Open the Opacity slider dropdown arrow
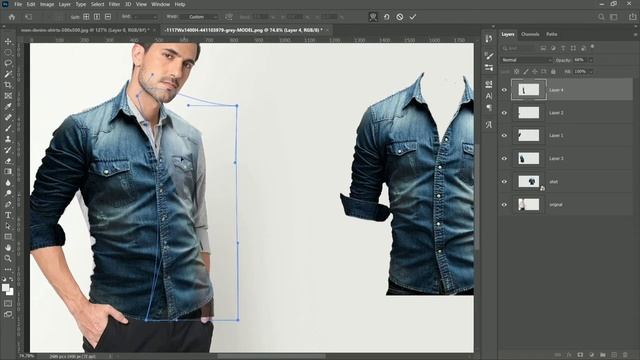 coord(591,60)
